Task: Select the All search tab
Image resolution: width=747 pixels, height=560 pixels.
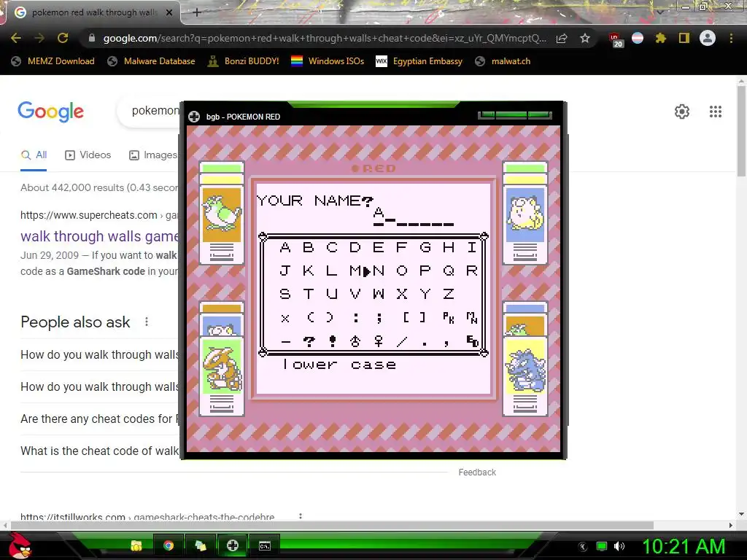Action: [34, 155]
